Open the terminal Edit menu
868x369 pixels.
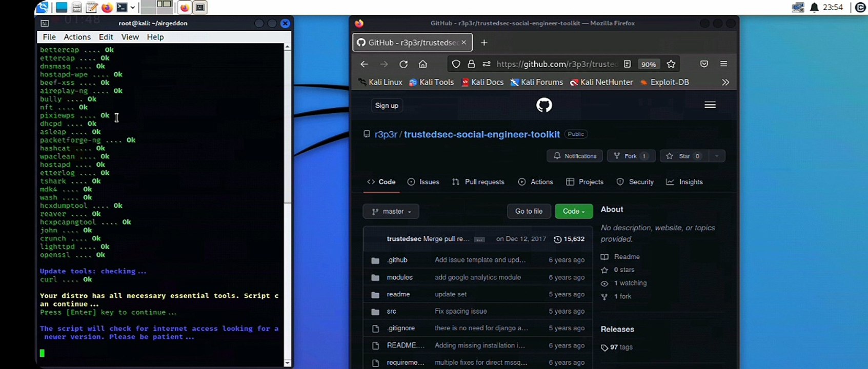pos(106,37)
